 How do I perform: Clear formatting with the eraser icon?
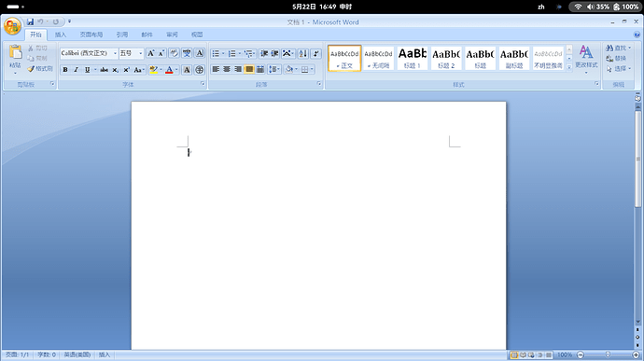click(175, 53)
